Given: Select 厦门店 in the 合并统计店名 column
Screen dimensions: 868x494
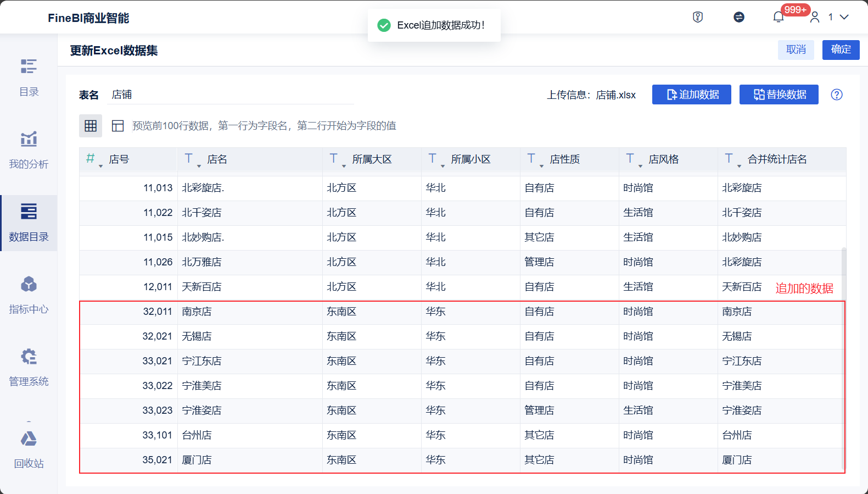Looking at the screenshot, I should (x=782, y=460).
